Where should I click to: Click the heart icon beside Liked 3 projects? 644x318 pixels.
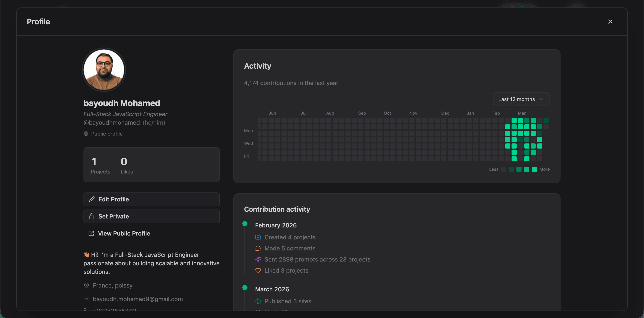258,270
